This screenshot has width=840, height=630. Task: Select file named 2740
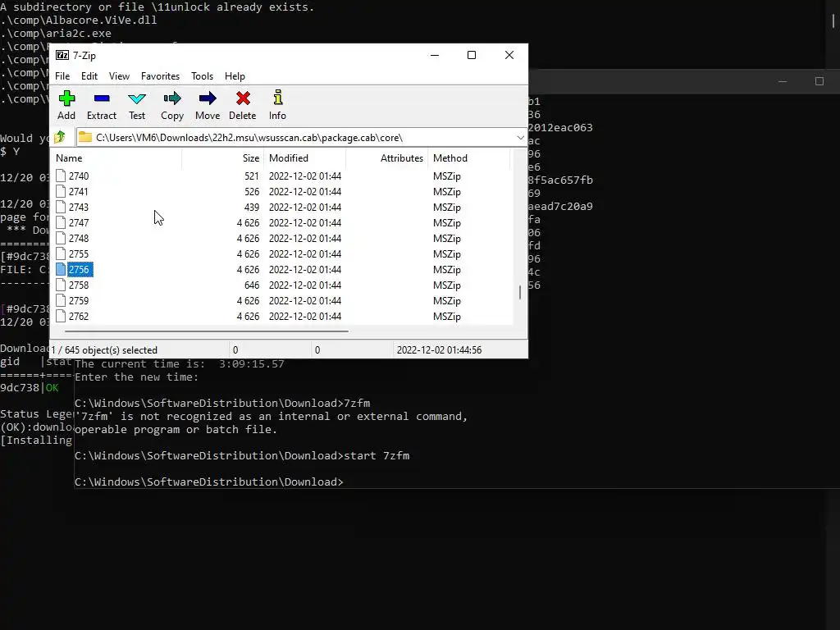(79, 176)
